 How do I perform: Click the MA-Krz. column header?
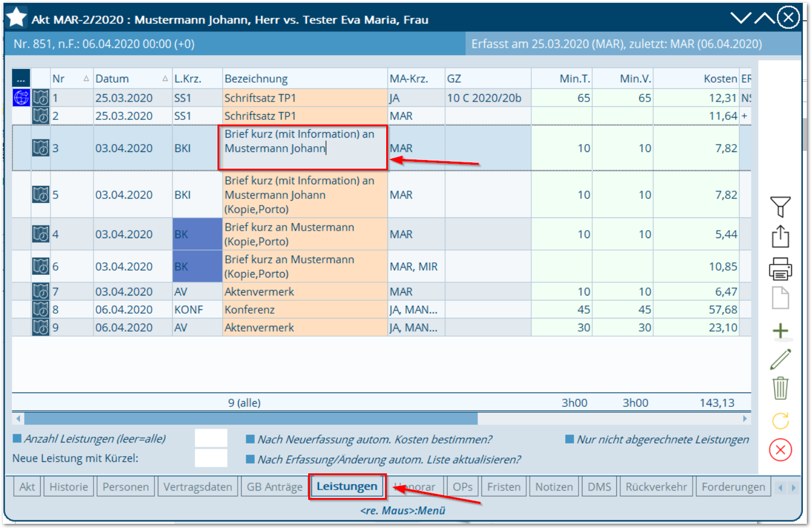[x=416, y=79]
